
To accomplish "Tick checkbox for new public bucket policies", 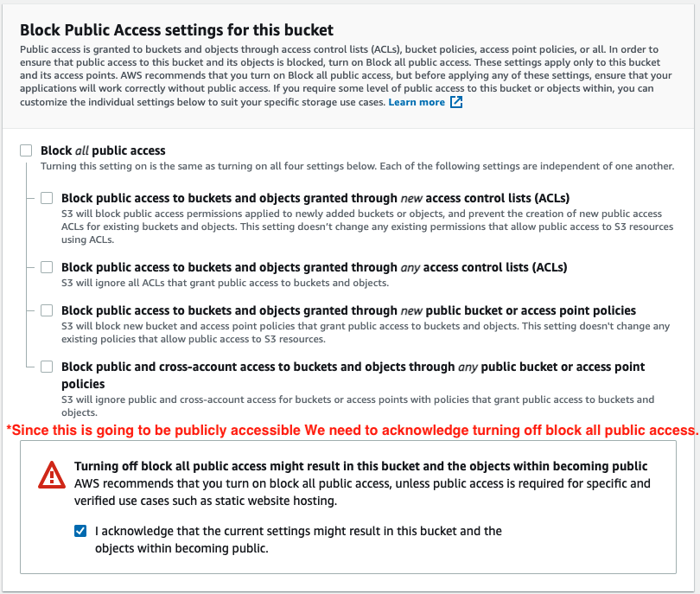I will (x=47, y=310).
